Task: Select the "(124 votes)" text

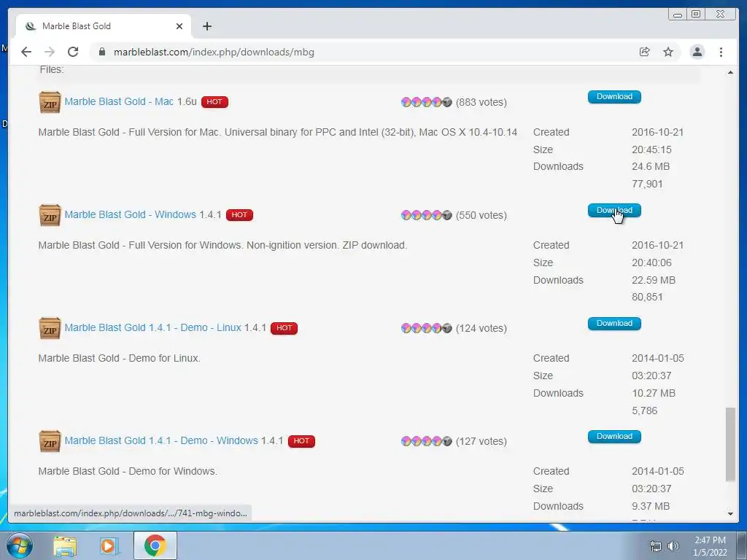Action: (481, 328)
